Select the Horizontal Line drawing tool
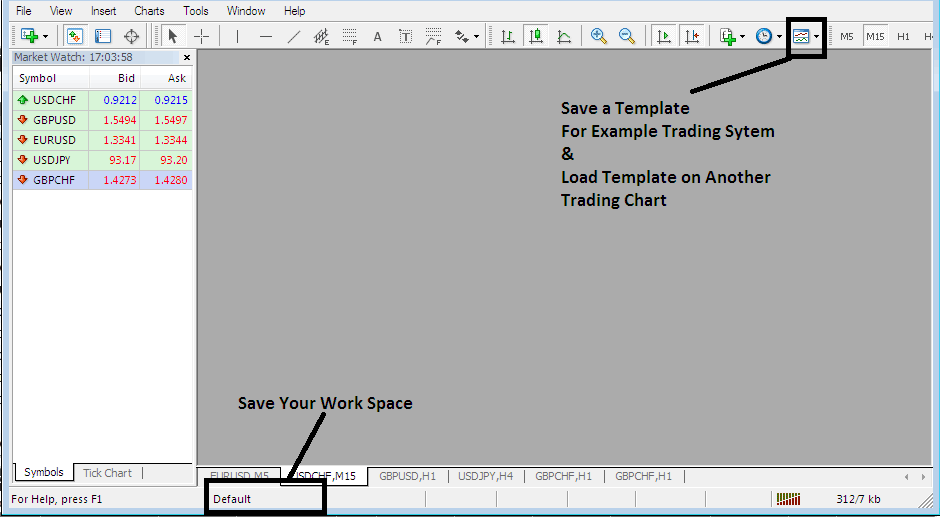Viewport: 940px width, 517px height. [265, 36]
